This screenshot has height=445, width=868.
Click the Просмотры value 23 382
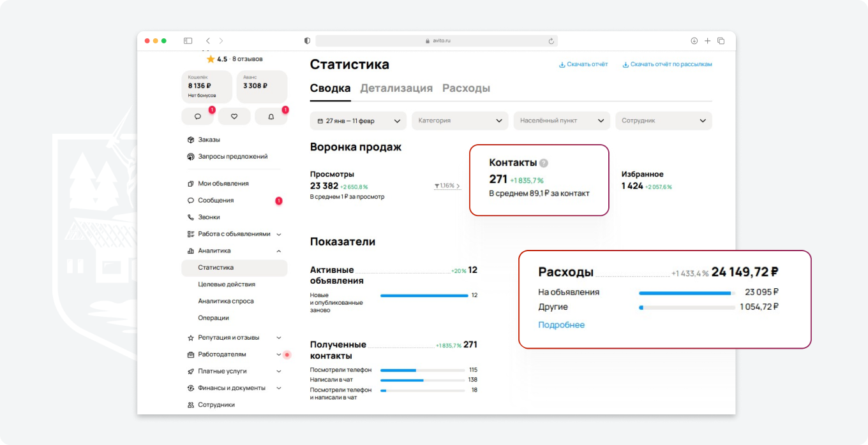click(x=324, y=186)
